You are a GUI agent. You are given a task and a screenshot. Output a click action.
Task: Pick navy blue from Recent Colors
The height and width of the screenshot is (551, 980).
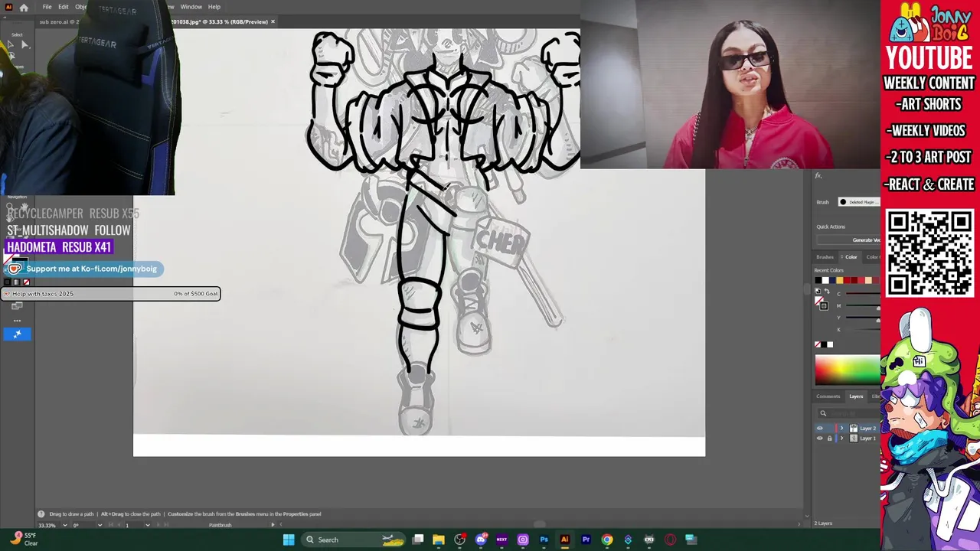click(832, 280)
